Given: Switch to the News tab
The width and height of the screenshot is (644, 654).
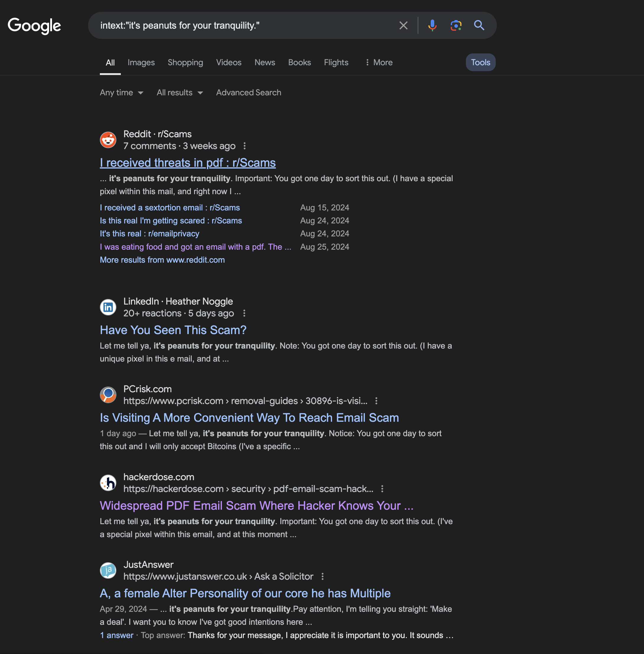Looking at the screenshot, I should coord(264,63).
